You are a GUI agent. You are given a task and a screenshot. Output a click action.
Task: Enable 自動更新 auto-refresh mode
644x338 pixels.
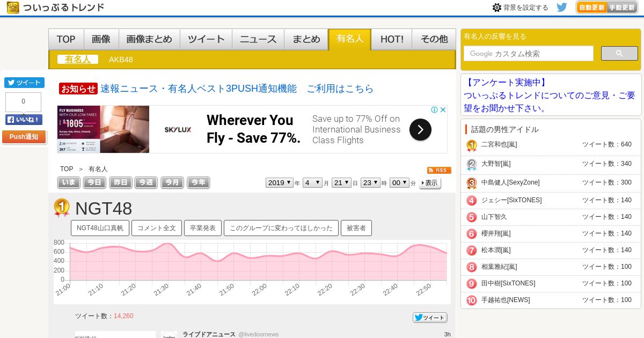click(x=592, y=8)
